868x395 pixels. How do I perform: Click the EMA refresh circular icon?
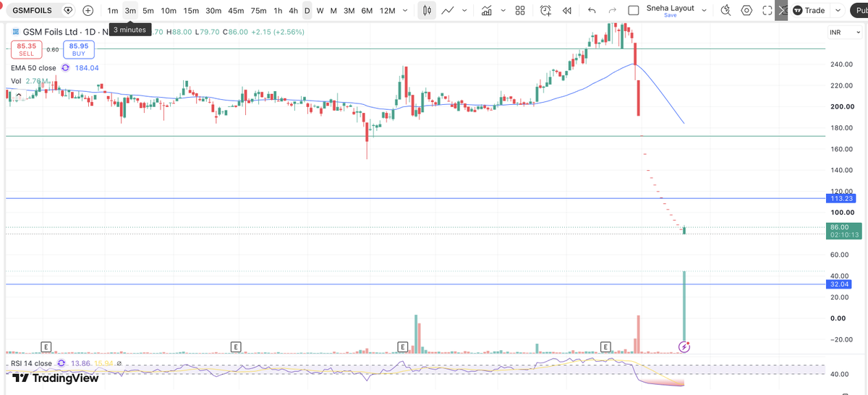point(65,68)
